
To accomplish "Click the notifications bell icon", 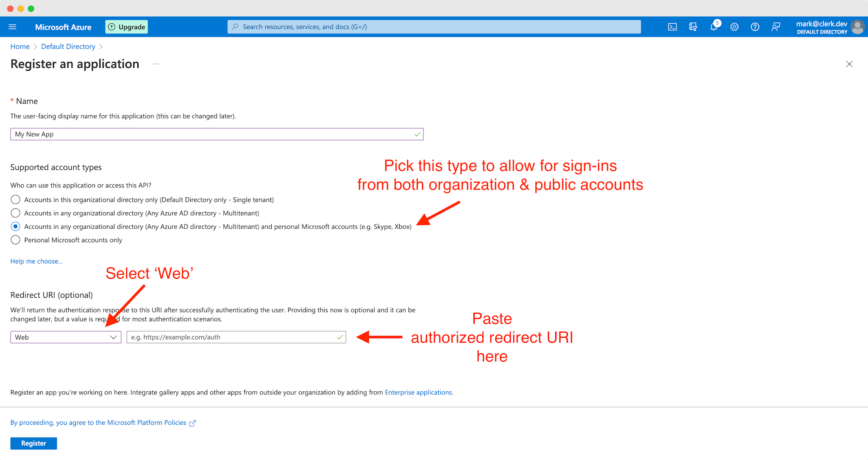I will coord(713,26).
